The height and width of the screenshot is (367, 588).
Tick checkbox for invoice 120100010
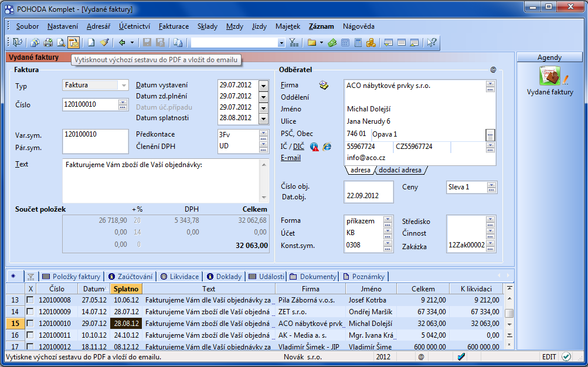[x=30, y=323]
